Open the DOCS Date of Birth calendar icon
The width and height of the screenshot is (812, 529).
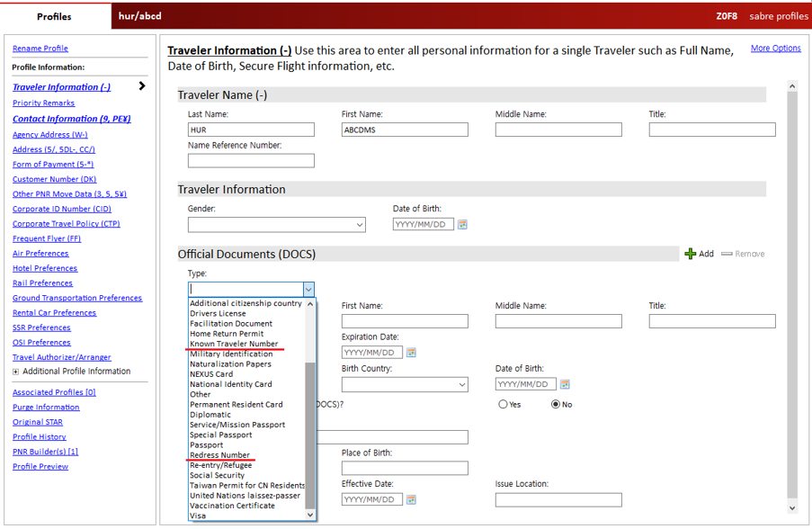pyautogui.click(x=565, y=384)
